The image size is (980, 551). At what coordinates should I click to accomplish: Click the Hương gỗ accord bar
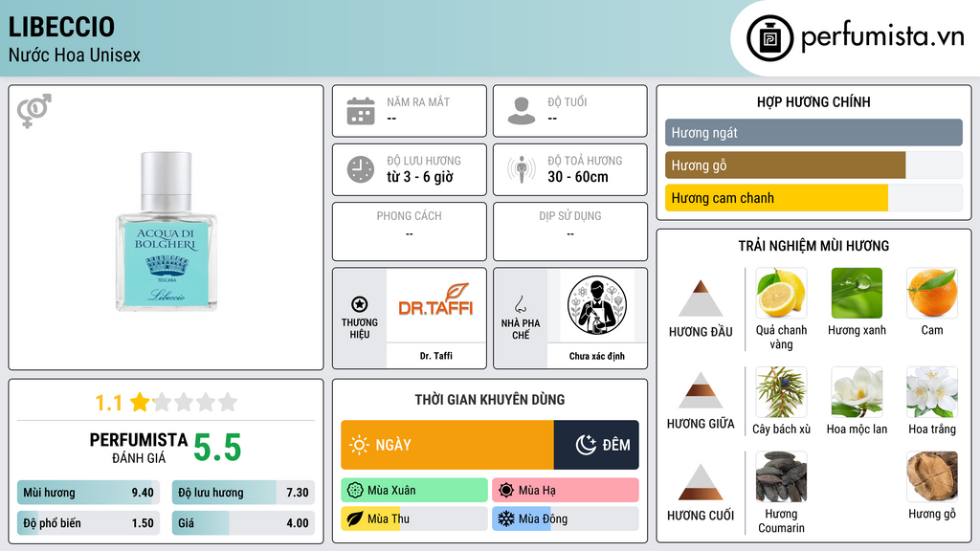(x=813, y=165)
